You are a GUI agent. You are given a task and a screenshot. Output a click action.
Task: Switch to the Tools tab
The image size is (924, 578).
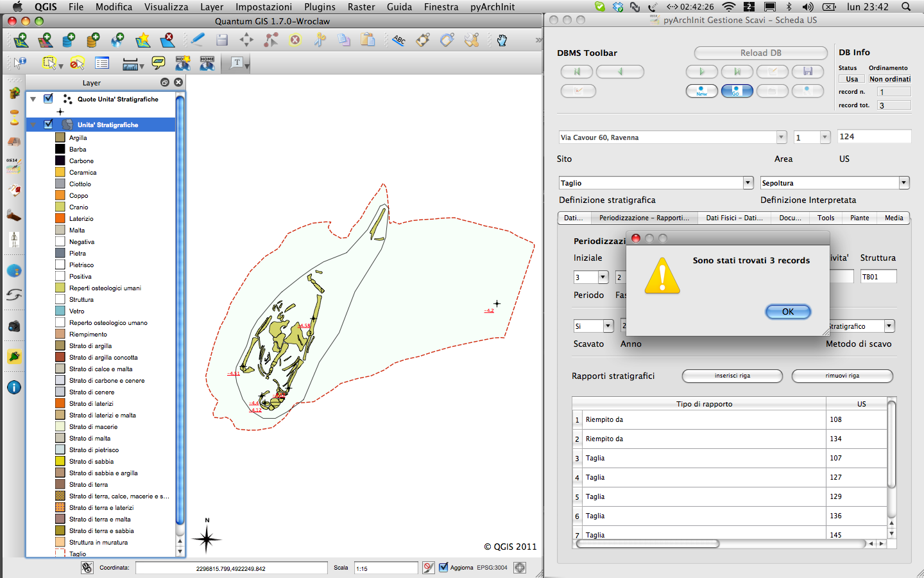click(826, 218)
